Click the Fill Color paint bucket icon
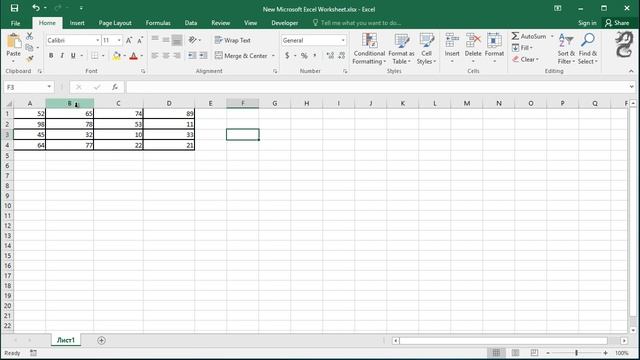This screenshot has height=360, width=640. pyautogui.click(x=117, y=56)
